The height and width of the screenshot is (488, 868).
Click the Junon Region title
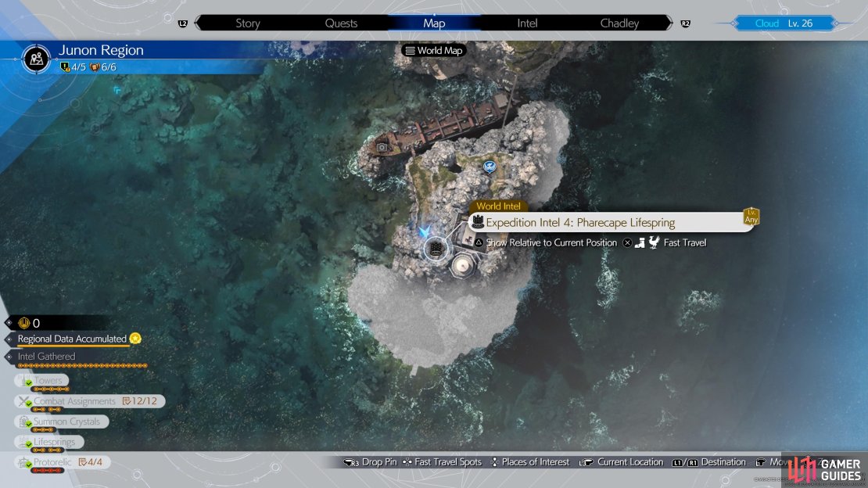pos(101,50)
